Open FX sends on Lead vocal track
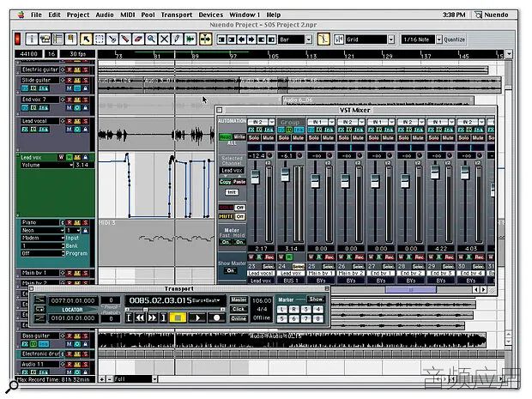The image size is (532, 399). tap(25, 130)
